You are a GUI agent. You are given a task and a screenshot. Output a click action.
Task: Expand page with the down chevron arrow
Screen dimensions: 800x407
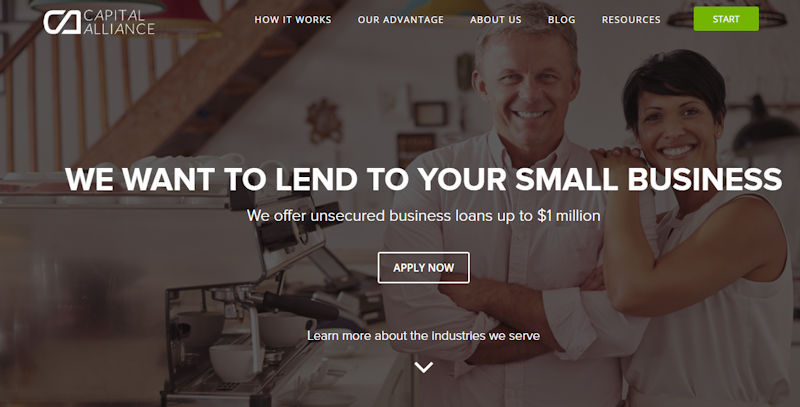pos(423,367)
